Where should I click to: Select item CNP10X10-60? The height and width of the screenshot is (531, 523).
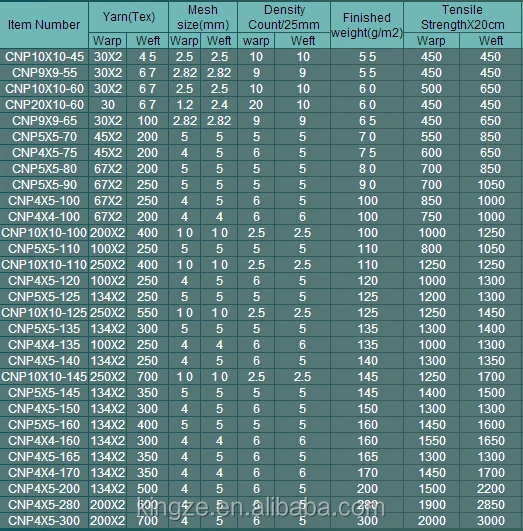coord(44,89)
